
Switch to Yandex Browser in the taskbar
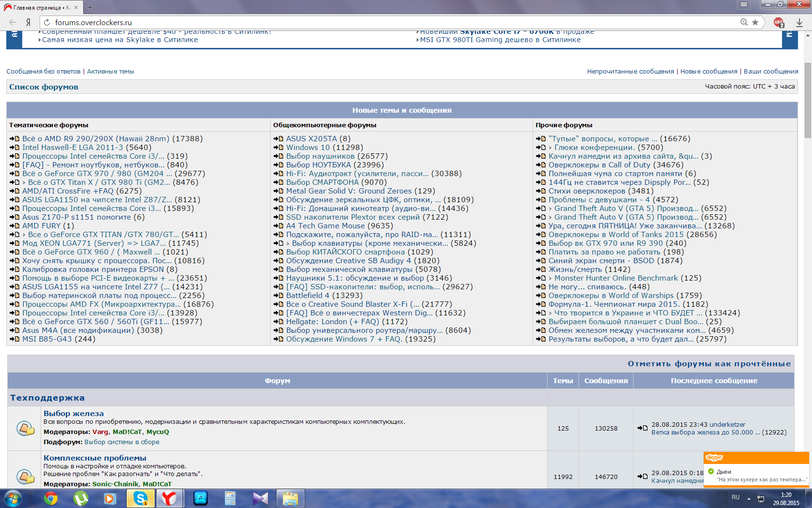pos(169,498)
